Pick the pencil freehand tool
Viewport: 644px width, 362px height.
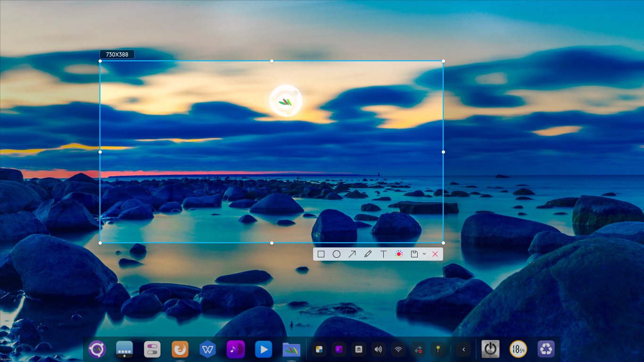[368, 254]
